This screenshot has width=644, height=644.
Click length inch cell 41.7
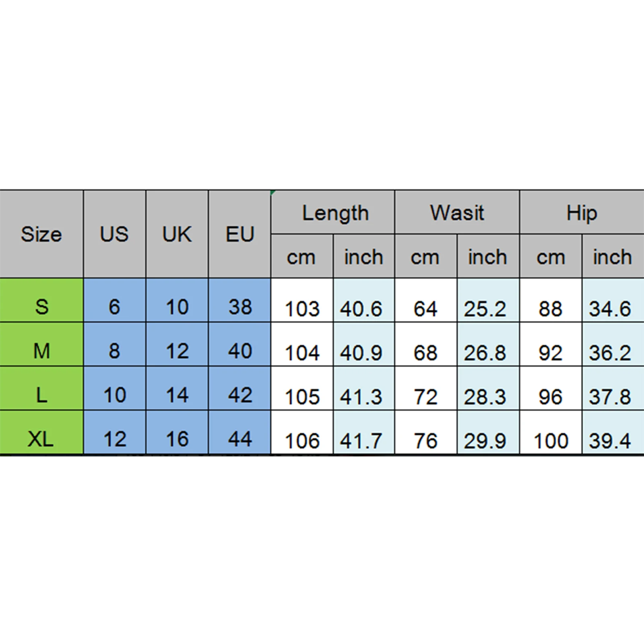coord(364,432)
